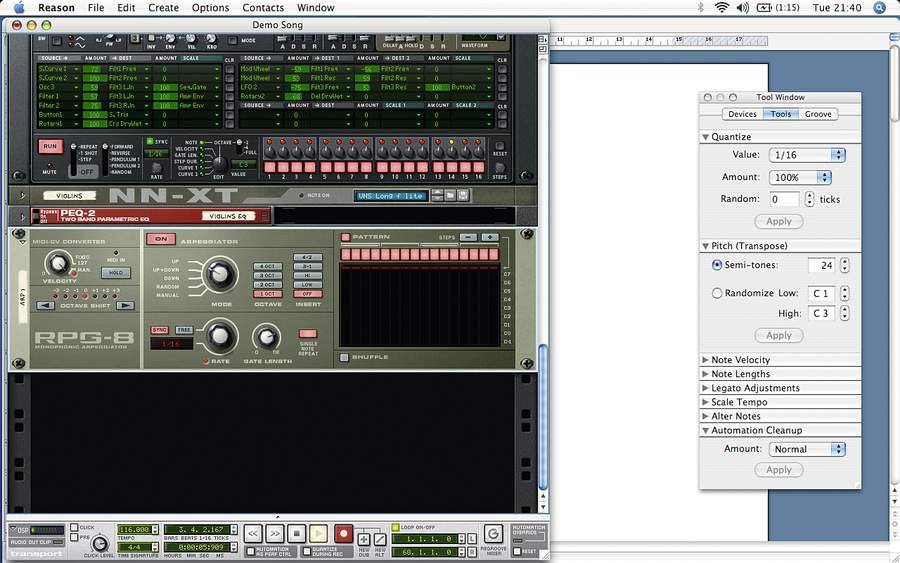900x563 pixels.
Task: Toggle the Loop On/Off checkbox
Action: coord(395,527)
